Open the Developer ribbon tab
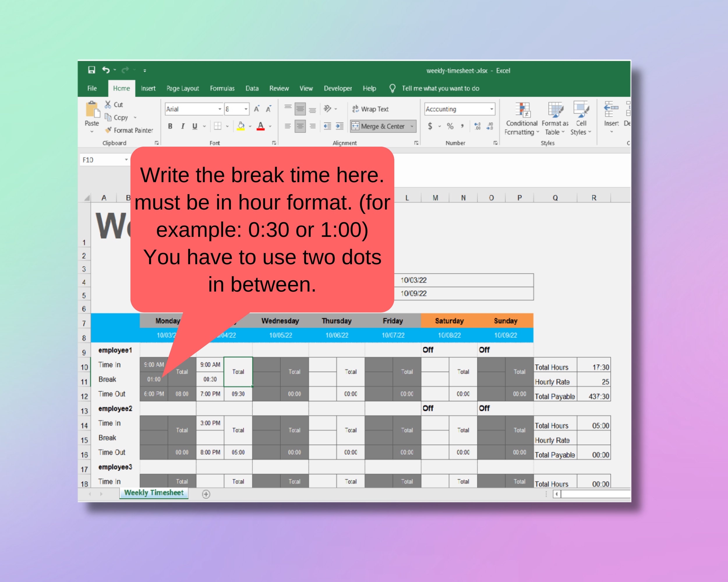Viewport: 728px width, 582px height. (x=338, y=88)
